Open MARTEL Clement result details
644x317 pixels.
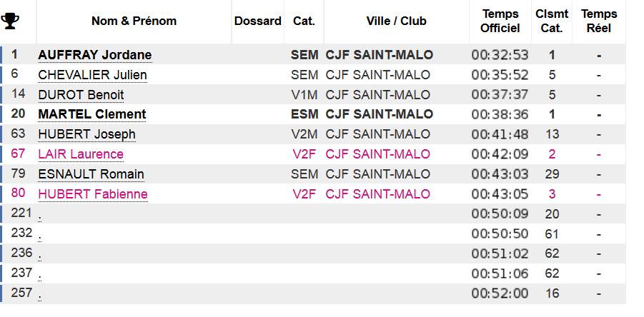click(x=92, y=114)
